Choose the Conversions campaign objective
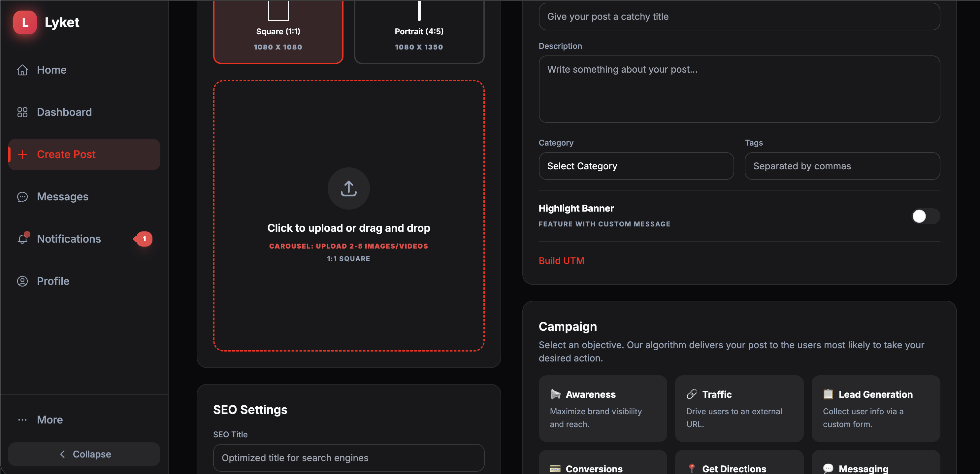 (x=603, y=462)
